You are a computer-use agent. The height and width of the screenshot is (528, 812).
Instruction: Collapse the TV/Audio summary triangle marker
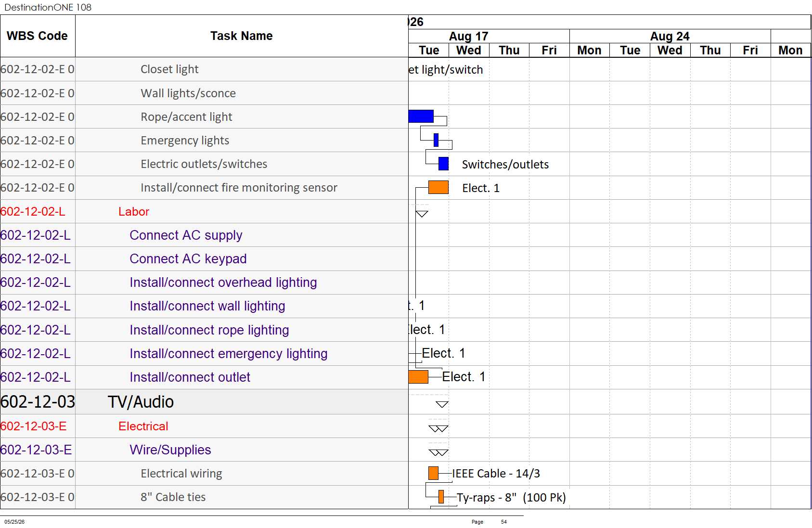442,404
